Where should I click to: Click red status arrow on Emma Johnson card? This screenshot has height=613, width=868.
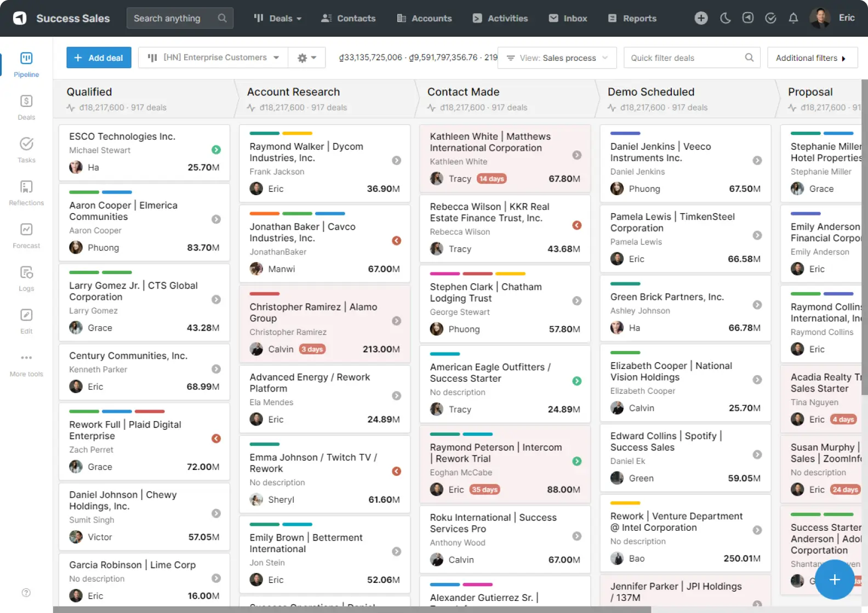(396, 472)
